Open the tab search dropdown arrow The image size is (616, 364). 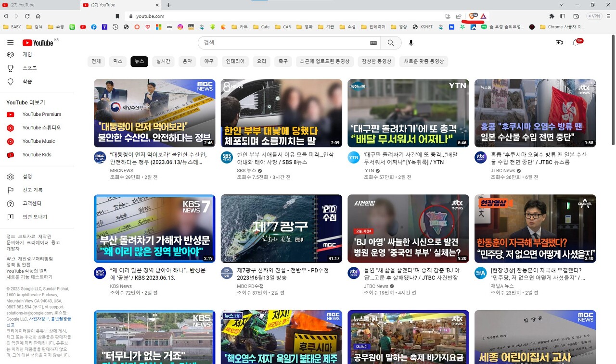(x=562, y=4)
